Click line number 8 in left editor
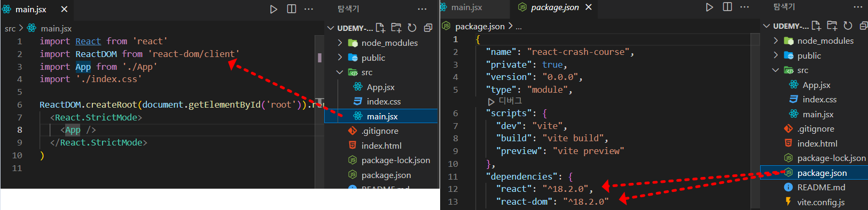The image size is (868, 210). pos(19,130)
